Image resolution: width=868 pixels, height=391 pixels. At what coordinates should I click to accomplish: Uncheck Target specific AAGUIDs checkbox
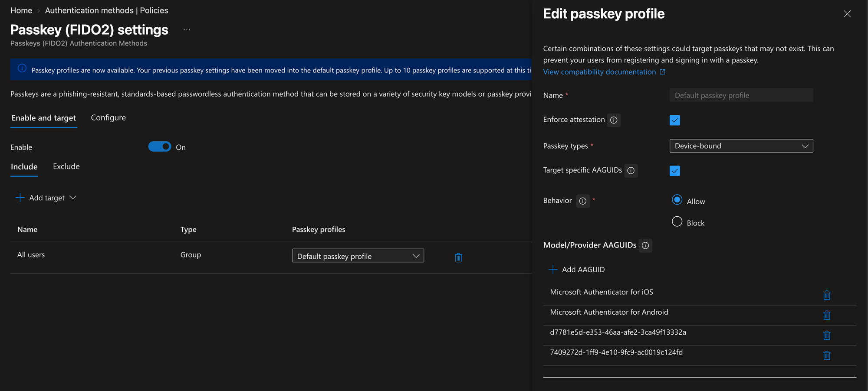coord(675,171)
